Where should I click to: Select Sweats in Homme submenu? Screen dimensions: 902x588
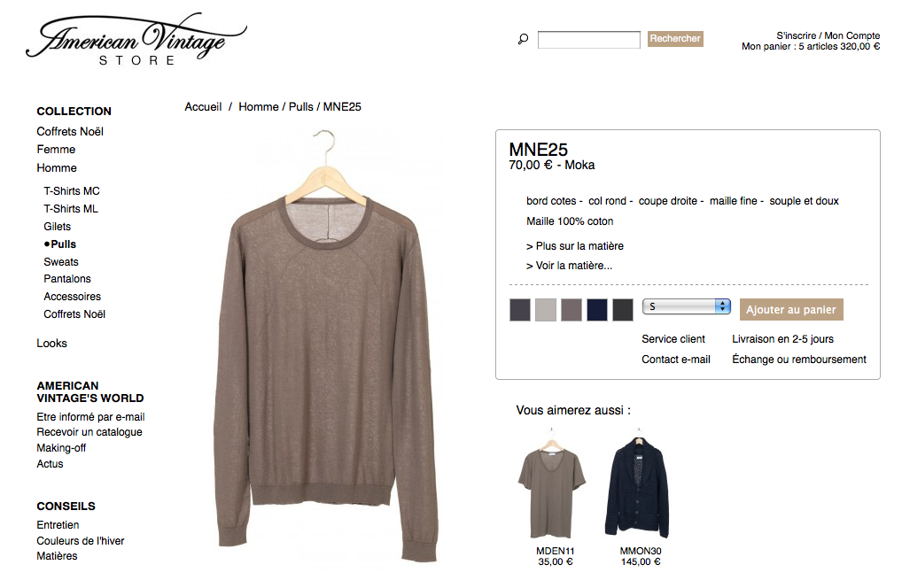pyautogui.click(x=61, y=262)
